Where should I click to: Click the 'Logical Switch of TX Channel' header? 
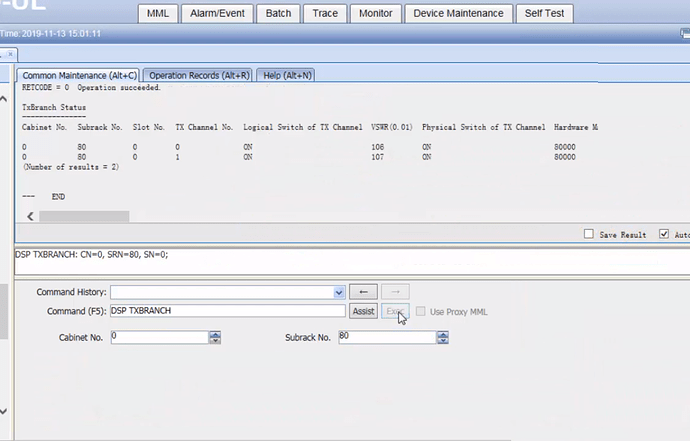tap(303, 127)
